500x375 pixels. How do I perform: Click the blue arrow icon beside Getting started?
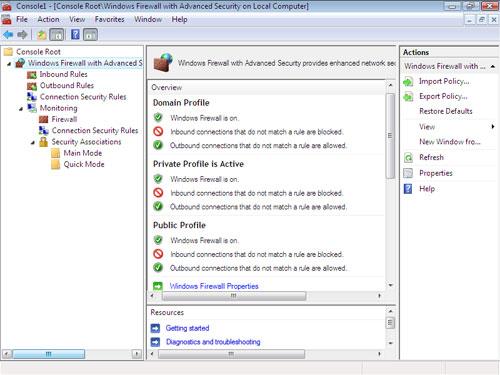click(155, 328)
